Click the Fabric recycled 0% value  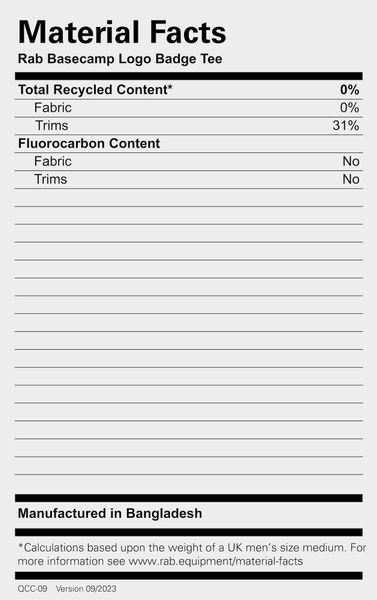349,108
